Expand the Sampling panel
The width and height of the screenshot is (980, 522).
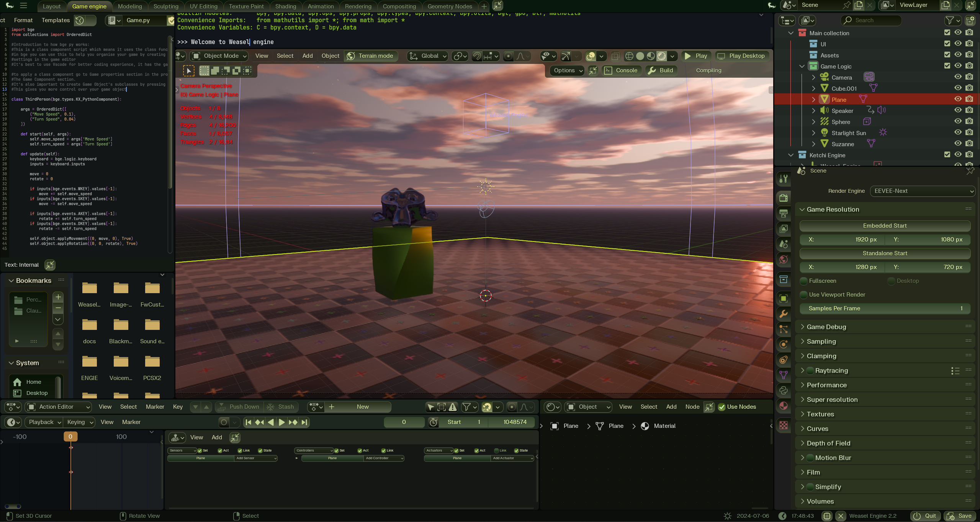821,341
